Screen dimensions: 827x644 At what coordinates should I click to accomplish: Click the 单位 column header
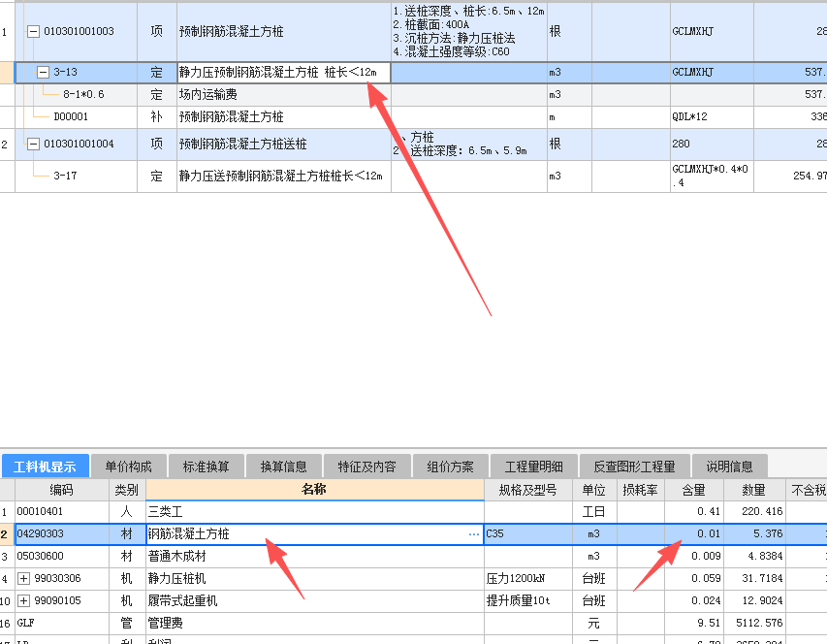pos(594,490)
